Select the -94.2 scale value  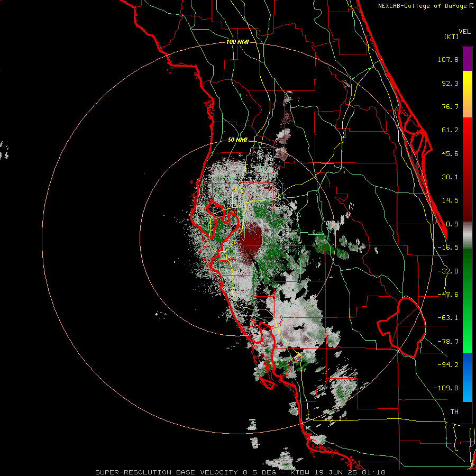[x=448, y=364]
